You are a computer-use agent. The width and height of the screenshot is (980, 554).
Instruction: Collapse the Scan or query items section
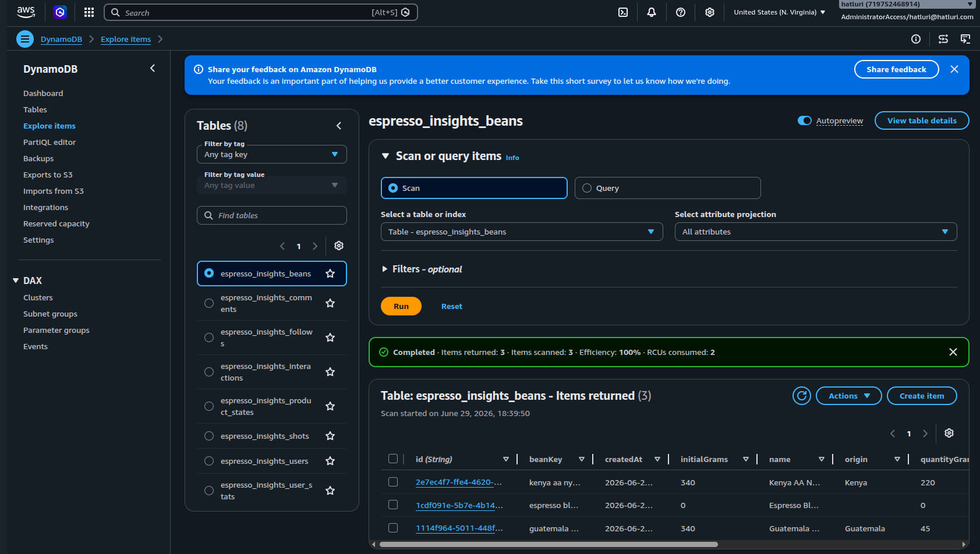385,156
